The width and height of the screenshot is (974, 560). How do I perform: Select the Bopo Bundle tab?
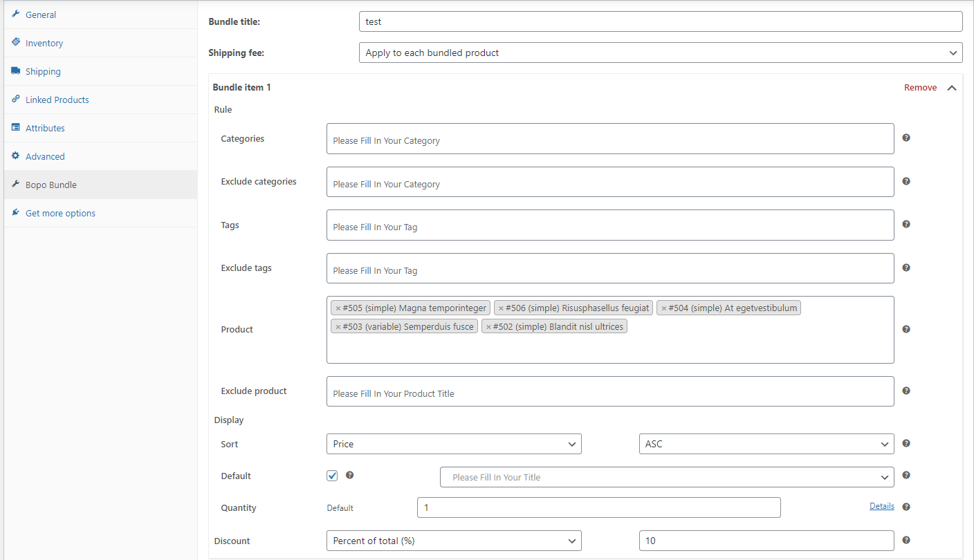tap(101, 185)
